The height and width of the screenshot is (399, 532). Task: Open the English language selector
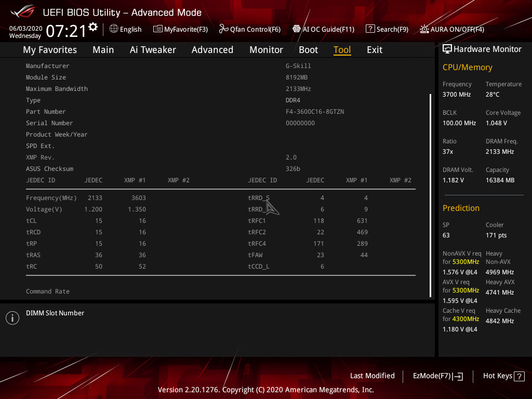[x=125, y=29]
